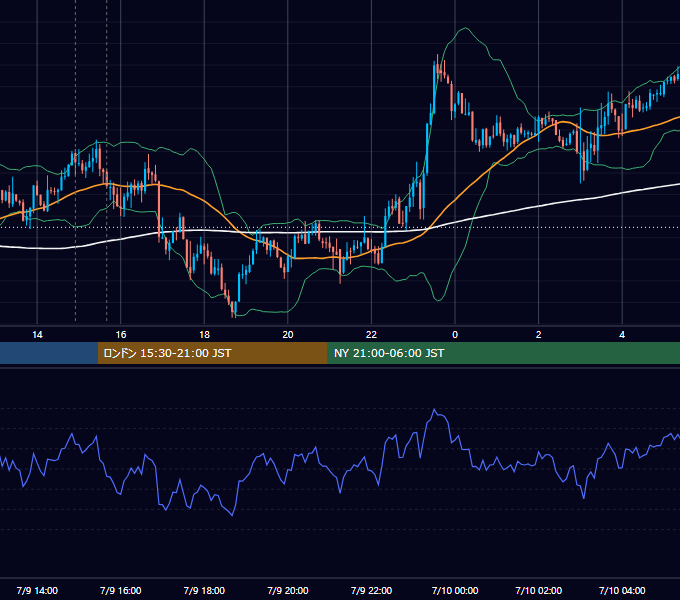Click the blue session bar before ロンドン
This screenshot has height=600, width=680.
(49, 353)
